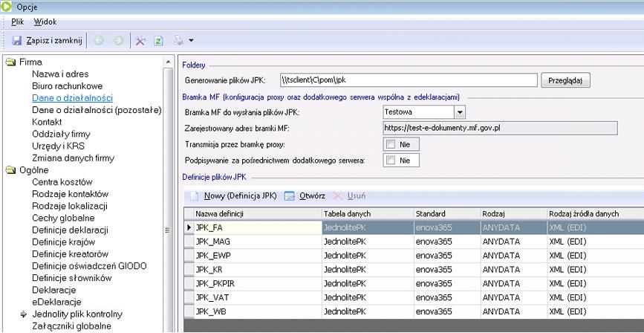The width and height of the screenshot is (644, 333).
Task: Select the JPK_PKPIR definition row
Action: click(x=414, y=284)
